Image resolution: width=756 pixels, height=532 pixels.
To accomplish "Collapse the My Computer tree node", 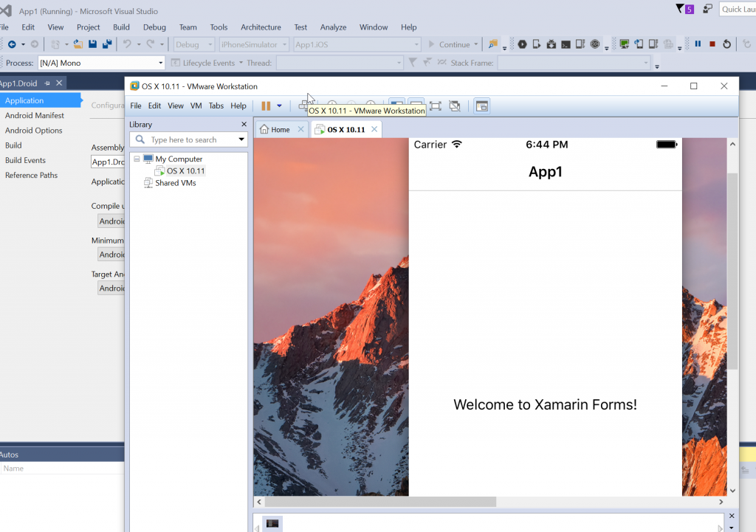I will click(x=137, y=159).
